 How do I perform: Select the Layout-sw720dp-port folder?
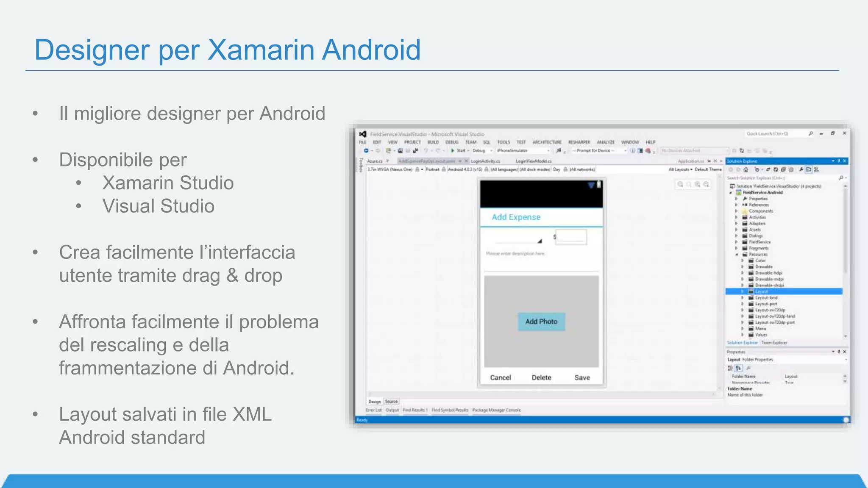[775, 322]
